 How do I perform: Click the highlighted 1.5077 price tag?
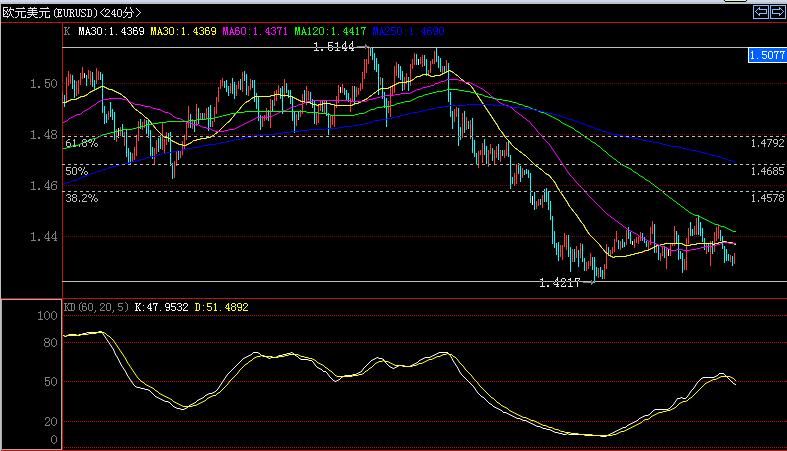767,55
